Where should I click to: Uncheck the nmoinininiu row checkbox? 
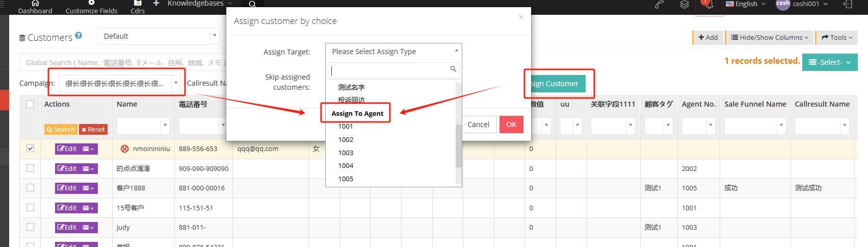30,149
